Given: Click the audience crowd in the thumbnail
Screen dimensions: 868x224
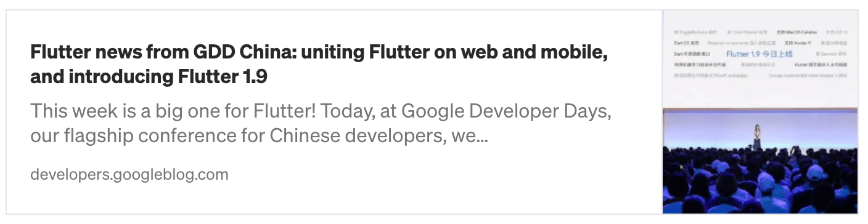Looking at the screenshot, I should point(760,182).
